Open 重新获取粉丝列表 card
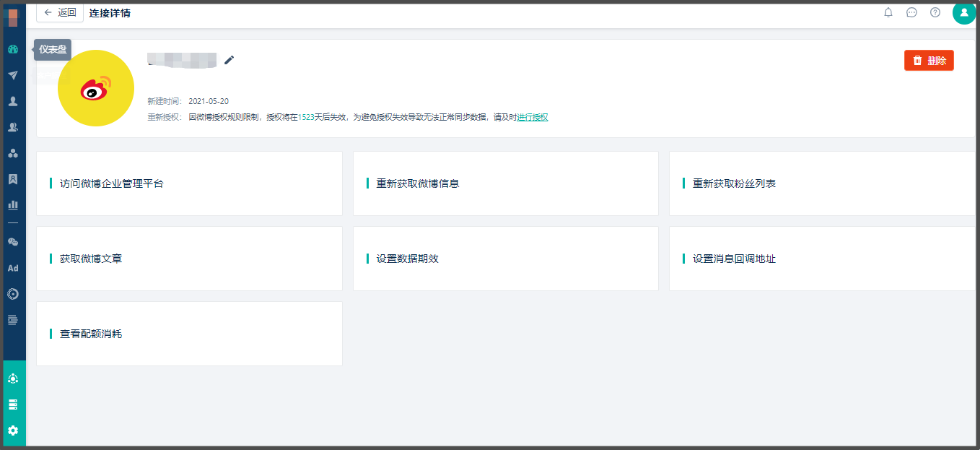Viewport: 980px width, 450px height. coord(822,183)
